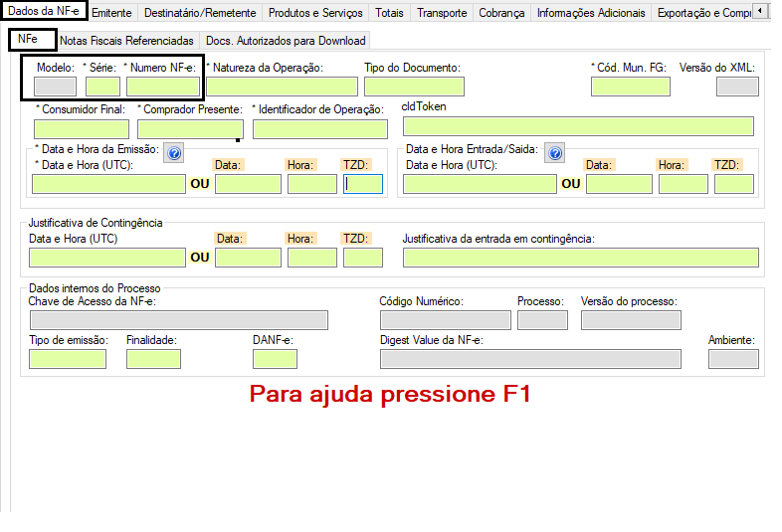This screenshot has width=782, height=532.
Task: Switch to the Cobrança tab
Action: [x=501, y=13]
